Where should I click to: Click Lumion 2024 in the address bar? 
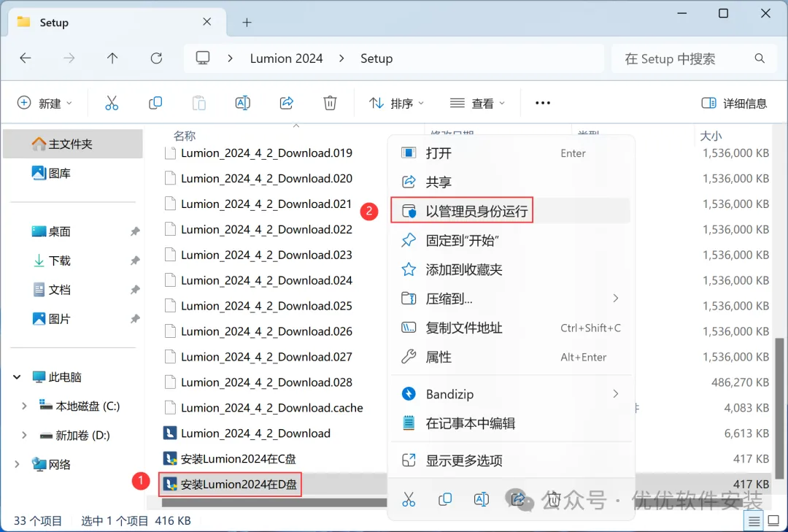tap(287, 58)
